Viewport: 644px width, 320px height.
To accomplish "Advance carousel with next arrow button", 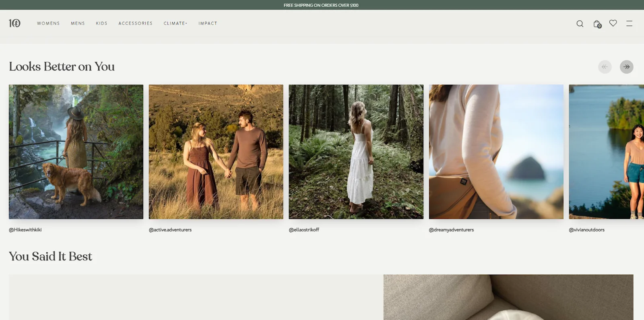I will 627,67.
